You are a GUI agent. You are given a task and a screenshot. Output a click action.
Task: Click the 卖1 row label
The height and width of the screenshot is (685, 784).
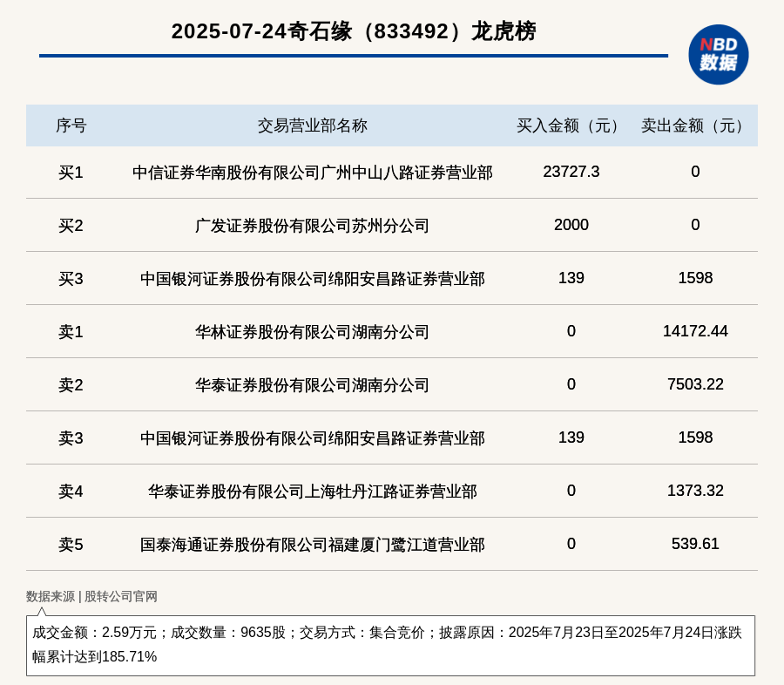pyautogui.click(x=71, y=332)
